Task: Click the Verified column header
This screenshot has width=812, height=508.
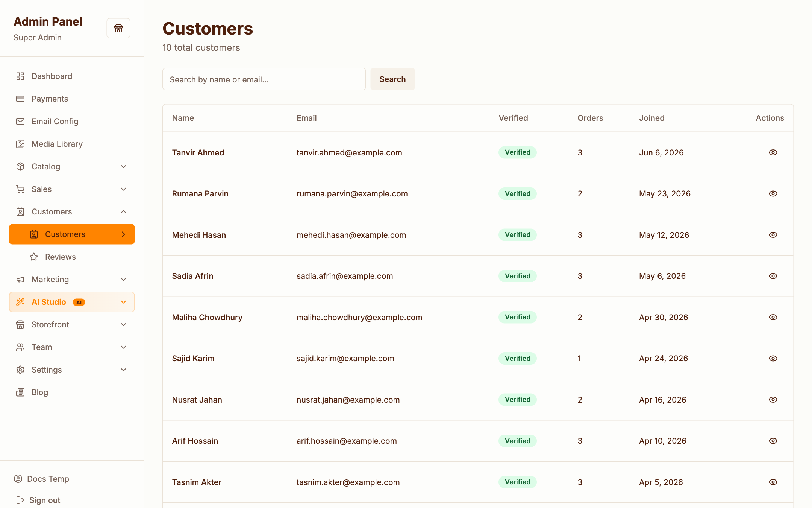Action: 513,118
